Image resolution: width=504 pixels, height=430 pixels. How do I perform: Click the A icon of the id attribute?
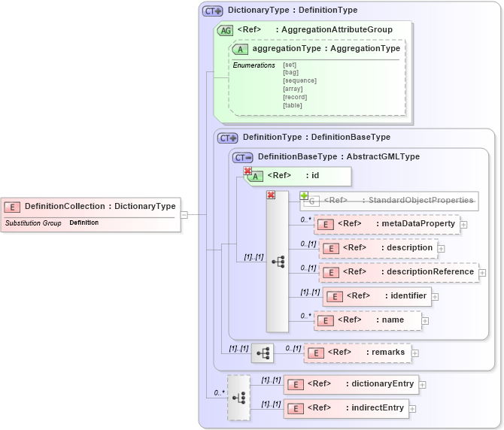[x=256, y=177]
